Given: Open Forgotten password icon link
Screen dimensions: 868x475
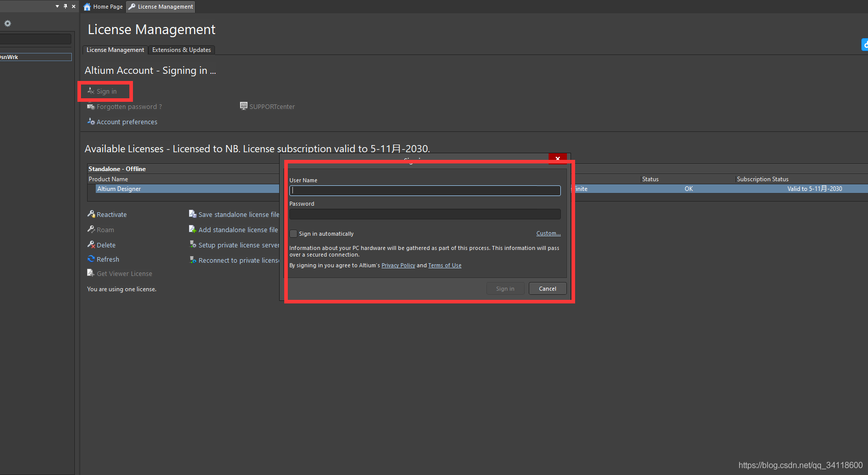Looking at the screenshot, I should pos(91,106).
